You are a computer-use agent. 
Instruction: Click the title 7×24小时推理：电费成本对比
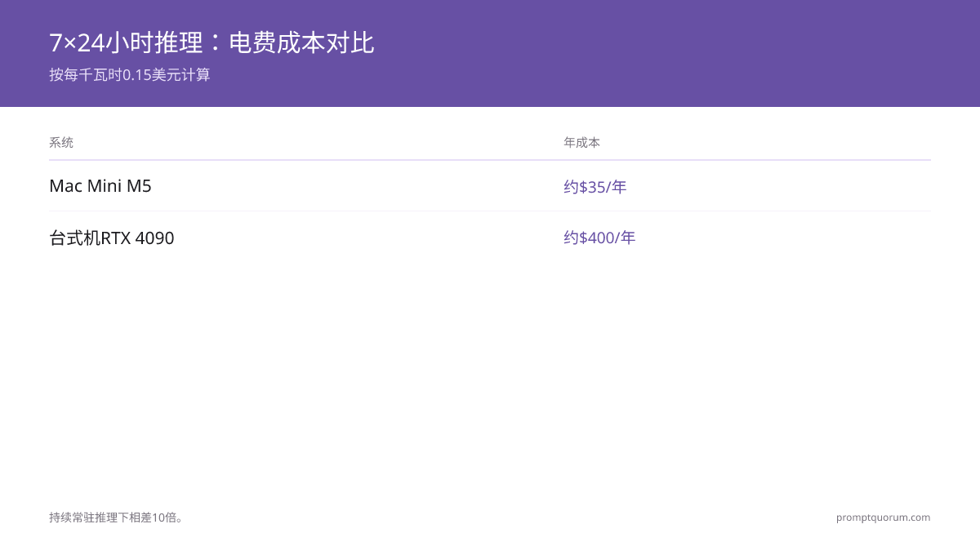click(x=212, y=42)
